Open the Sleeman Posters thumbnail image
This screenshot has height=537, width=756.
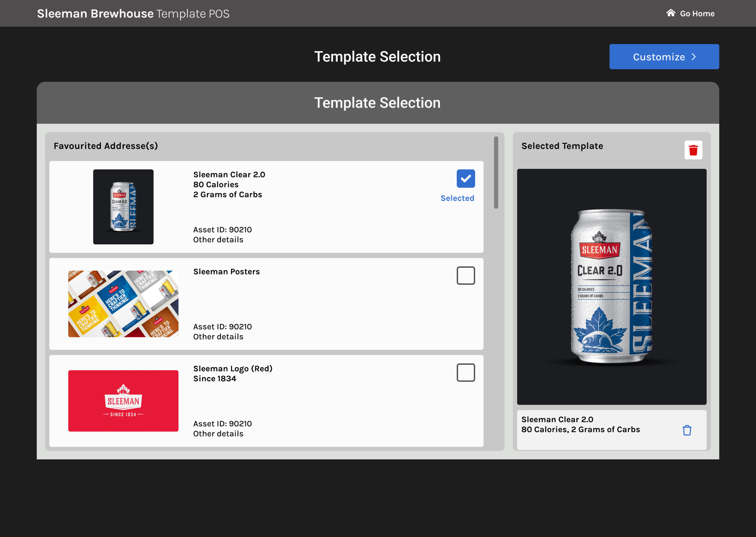pos(123,304)
